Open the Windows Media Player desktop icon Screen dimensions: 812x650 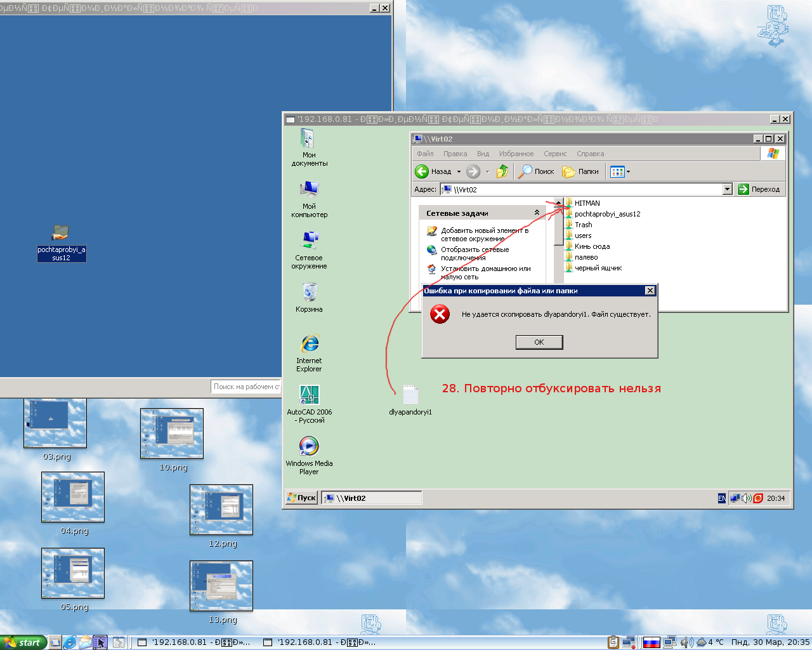309,447
